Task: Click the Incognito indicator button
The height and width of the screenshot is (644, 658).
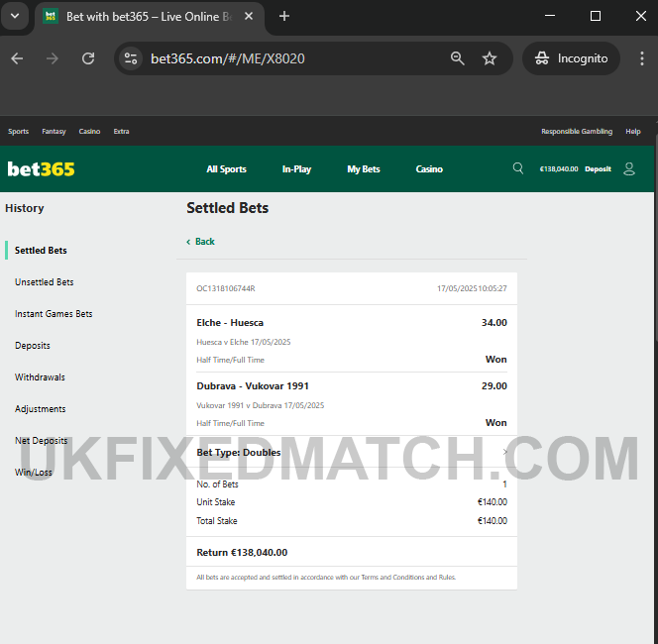Action: point(571,58)
